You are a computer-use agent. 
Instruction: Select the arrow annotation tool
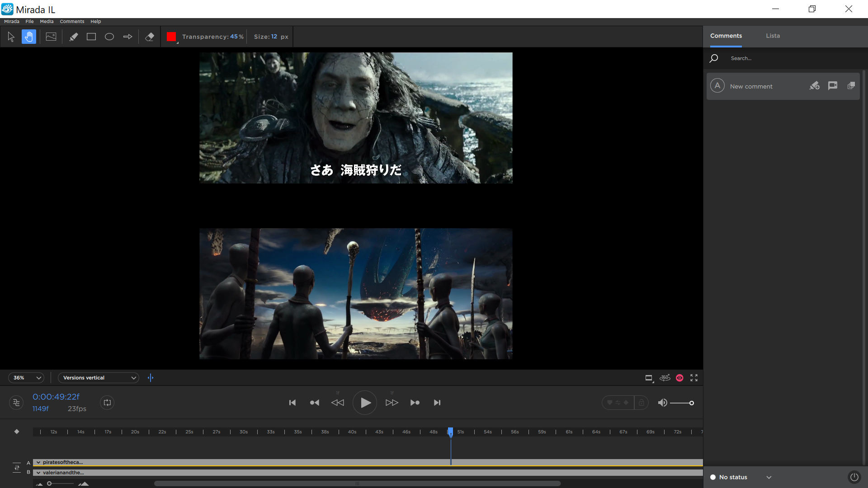(128, 37)
